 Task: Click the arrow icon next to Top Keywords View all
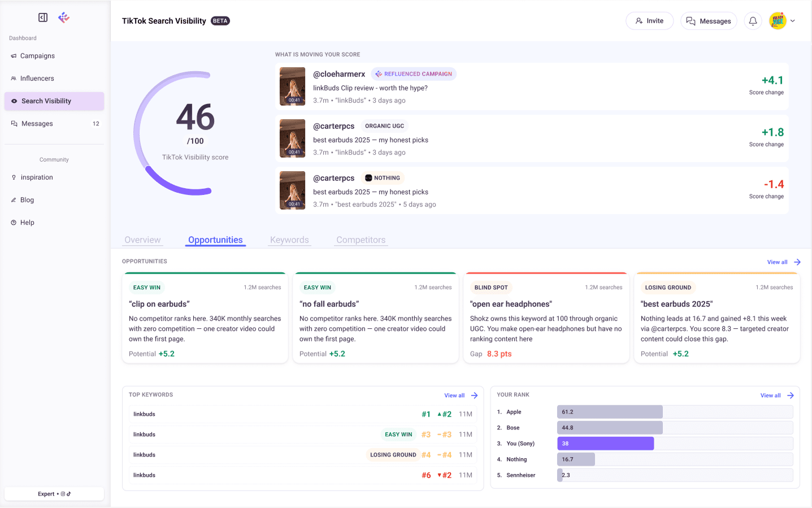tap(475, 396)
